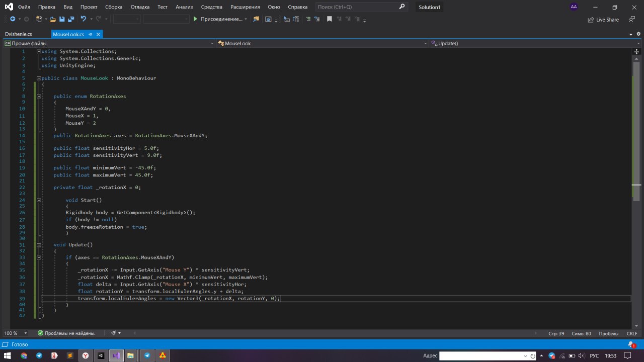This screenshot has width=644, height=362.
Task: Open notifications bell in status bar
Action: 631,344
